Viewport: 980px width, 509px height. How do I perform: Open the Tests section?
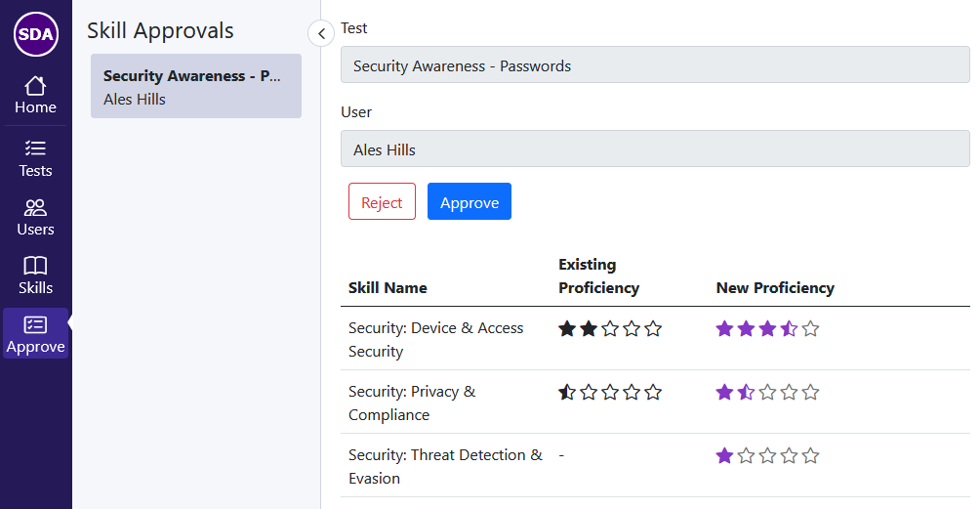35,159
